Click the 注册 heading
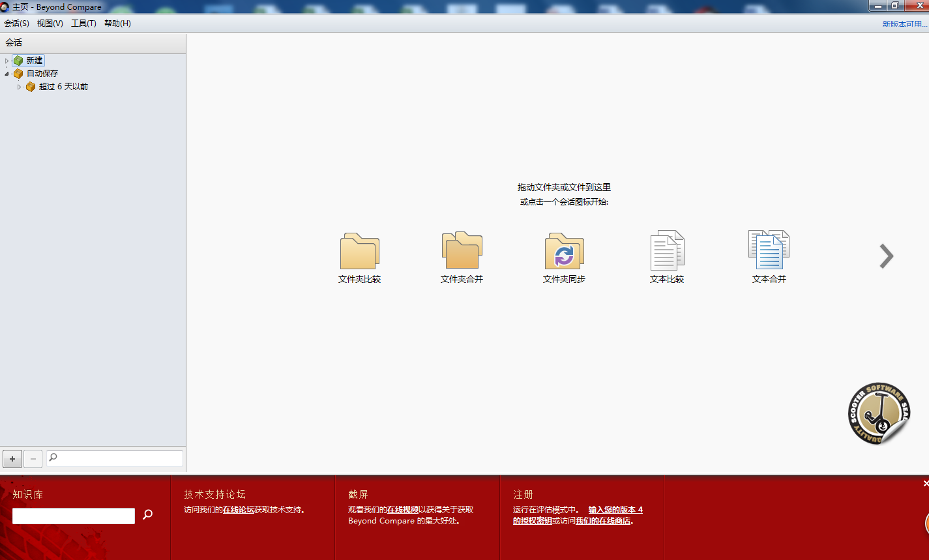The height and width of the screenshot is (560, 929). (x=523, y=495)
